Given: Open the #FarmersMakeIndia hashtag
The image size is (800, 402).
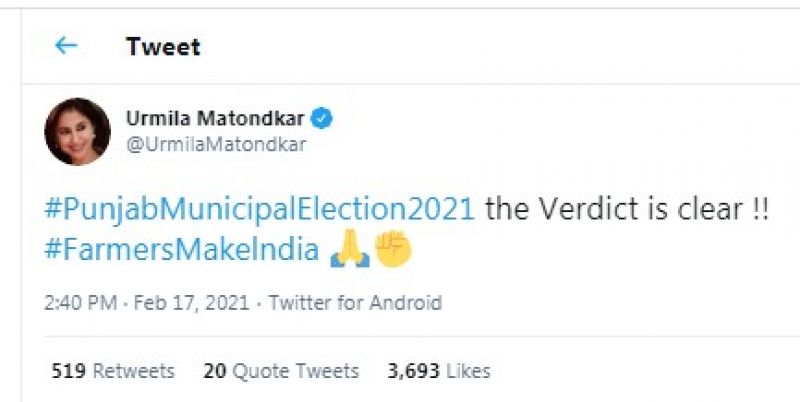Looking at the screenshot, I should pyautogui.click(x=181, y=250).
